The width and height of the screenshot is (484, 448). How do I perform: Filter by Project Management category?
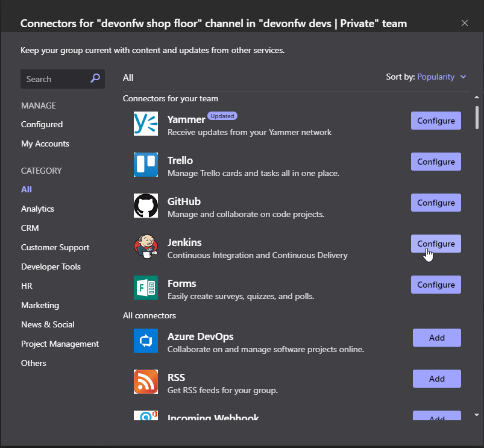click(x=60, y=344)
